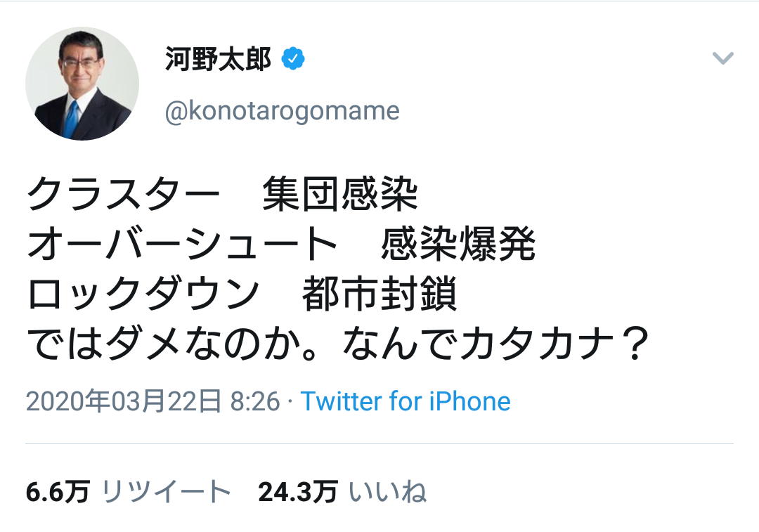
Task: Open 河野太郎's profile photo
Action: point(82,84)
